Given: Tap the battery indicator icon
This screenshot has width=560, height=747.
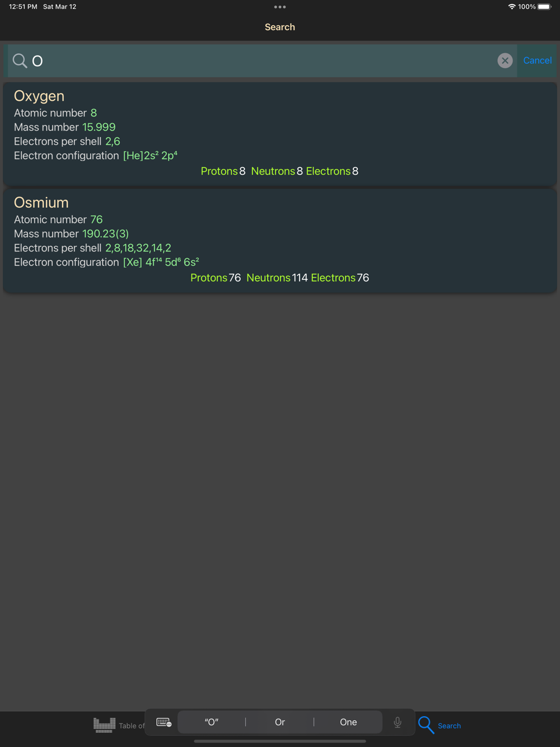Looking at the screenshot, I should 544,7.
